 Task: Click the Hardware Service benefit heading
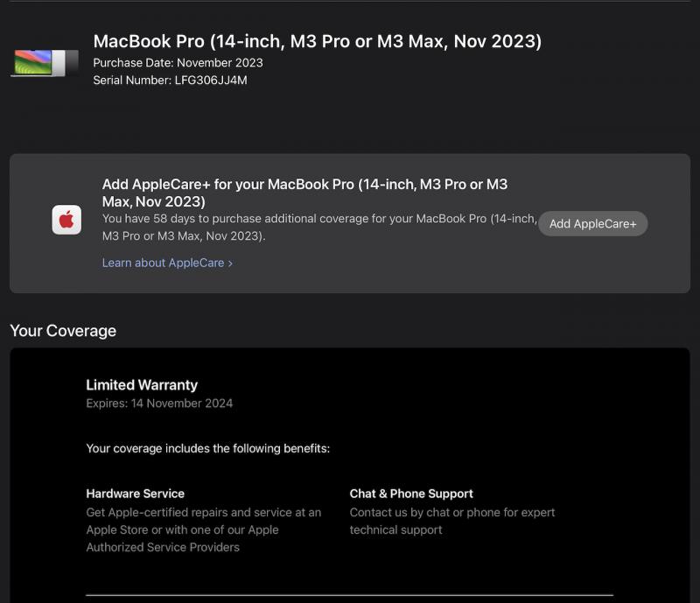[x=136, y=494]
